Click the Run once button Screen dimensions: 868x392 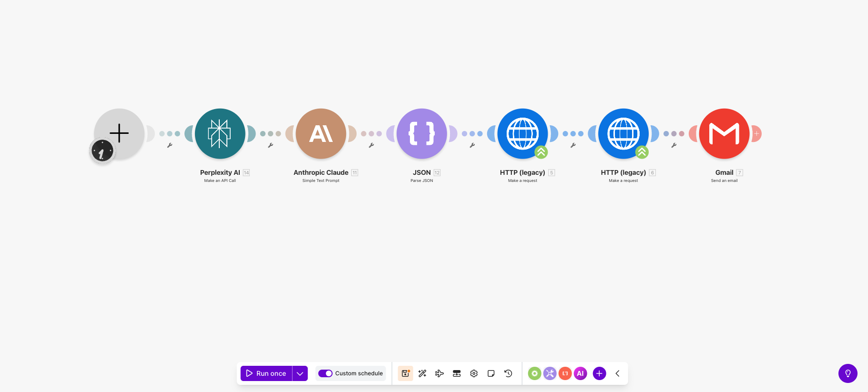point(266,373)
